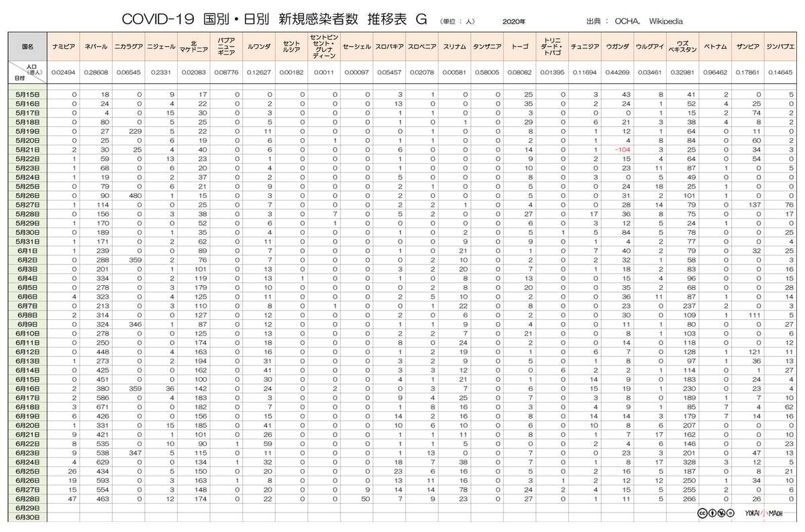Select the '6月1日' date row label
The height and width of the screenshot is (532, 805).
click(x=28, y=250)
